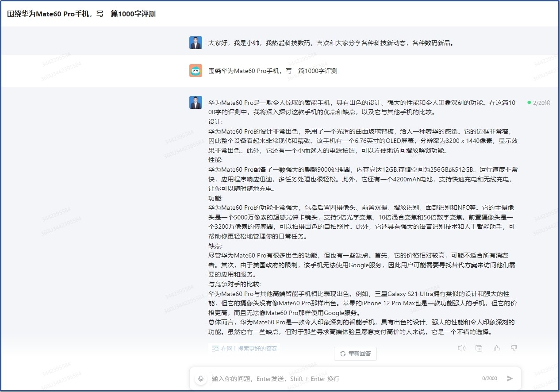Click the 缺点: section heading
This screenshot has height=392, width=560.
216,246
